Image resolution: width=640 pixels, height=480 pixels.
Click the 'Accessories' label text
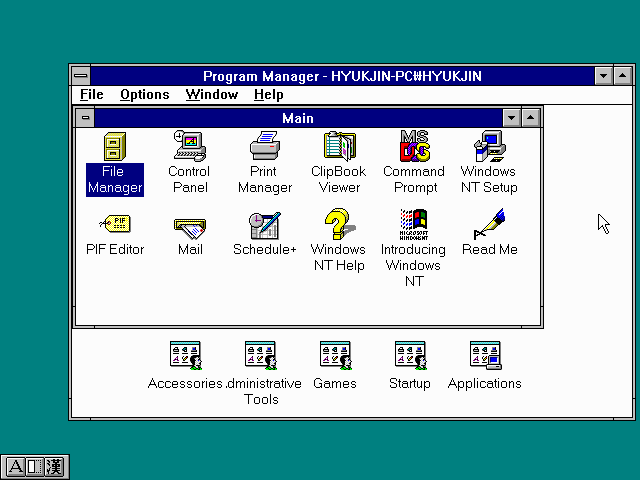(185, 383)
